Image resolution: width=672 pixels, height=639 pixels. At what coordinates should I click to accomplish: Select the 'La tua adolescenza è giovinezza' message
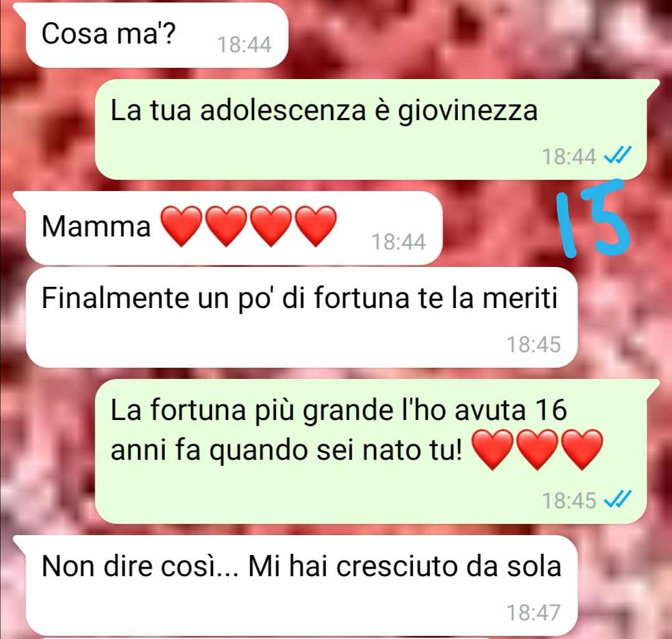pyautogui.click(x=371, y=129)
